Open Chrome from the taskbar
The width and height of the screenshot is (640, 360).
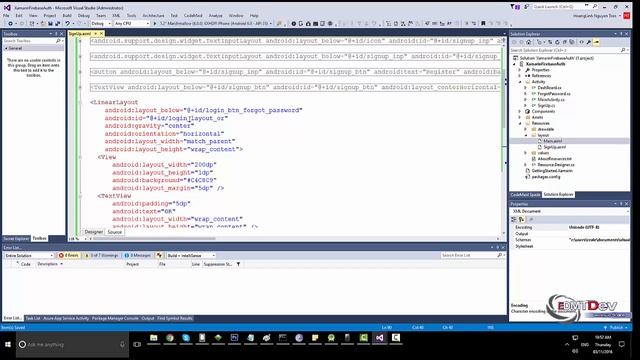coord(169,338)
